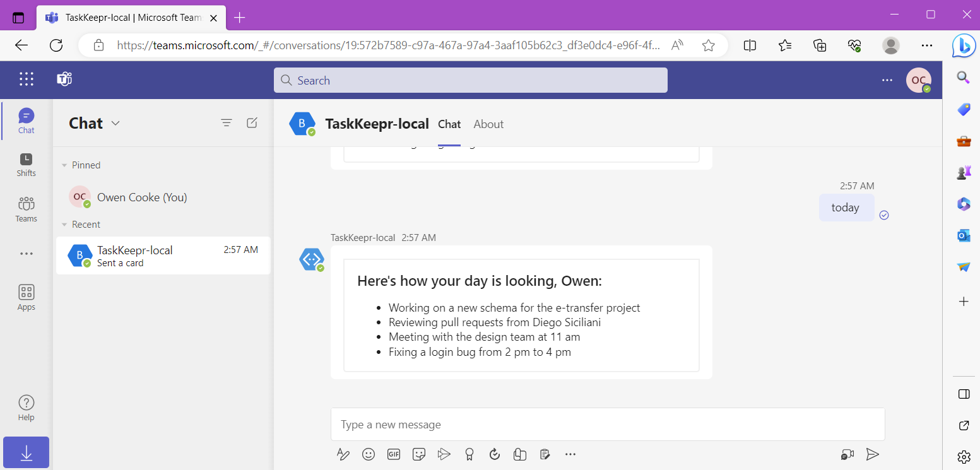Screen dimensions: 980x470
Task: Open the Help menu in the rail
Action: click(26, 408)
